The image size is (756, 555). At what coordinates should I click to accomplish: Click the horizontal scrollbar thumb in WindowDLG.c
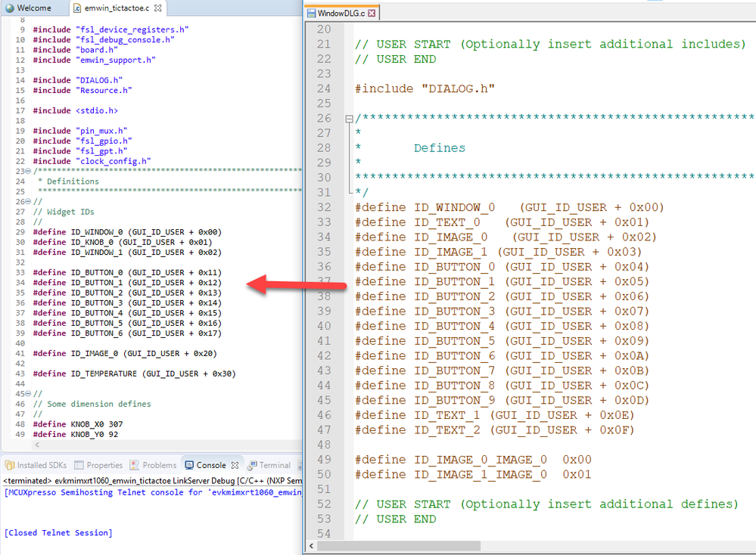click(399, 546)
